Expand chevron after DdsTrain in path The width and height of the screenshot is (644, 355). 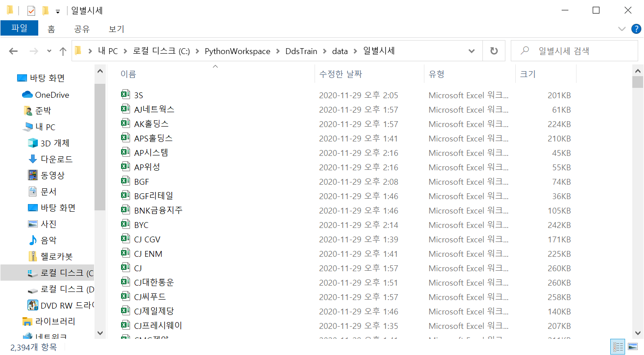tap(325, 51)
